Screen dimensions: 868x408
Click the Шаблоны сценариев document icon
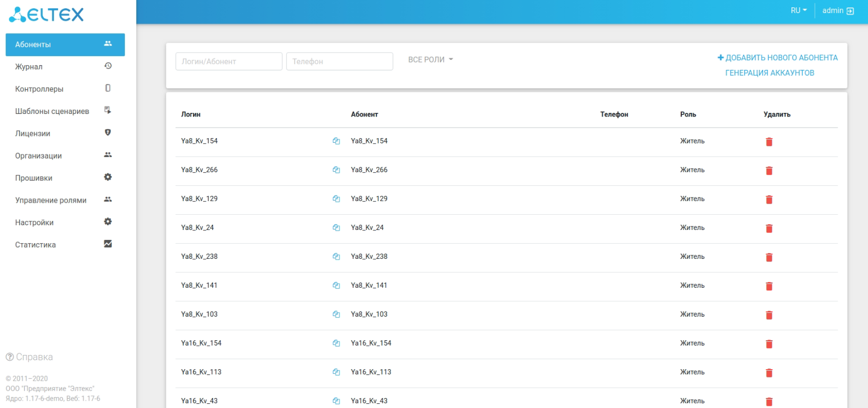pos(108,110)
